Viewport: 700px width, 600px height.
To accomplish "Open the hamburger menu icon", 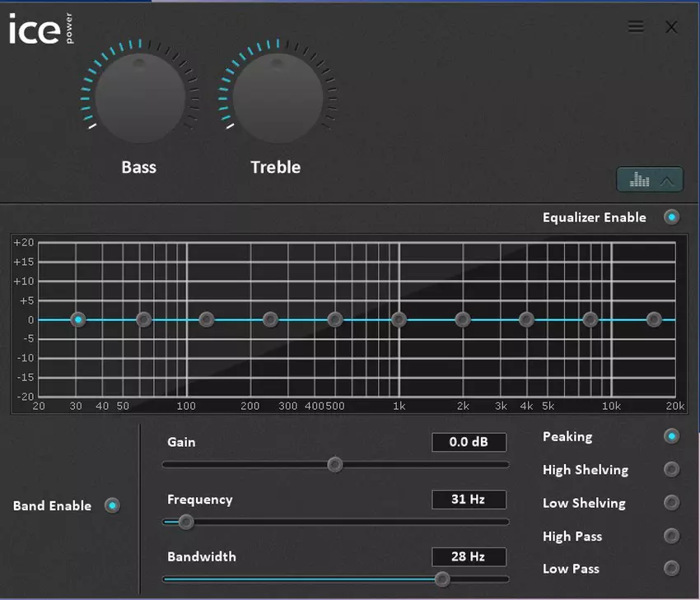I will click(x=636, y=26).
